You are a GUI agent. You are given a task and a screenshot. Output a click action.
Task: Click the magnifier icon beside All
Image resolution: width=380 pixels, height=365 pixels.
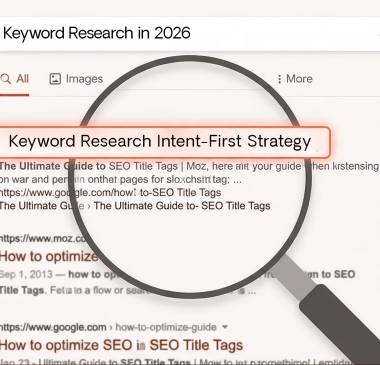click(6, 79)
